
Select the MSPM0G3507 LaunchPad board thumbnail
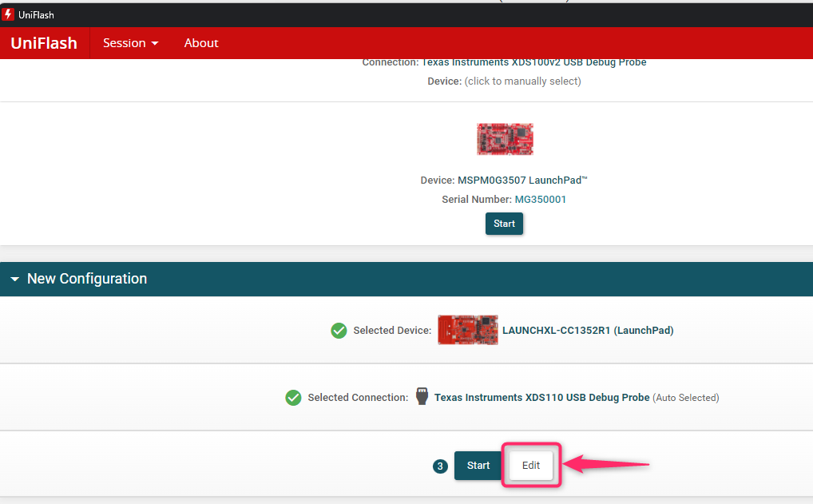click(505, 139)
